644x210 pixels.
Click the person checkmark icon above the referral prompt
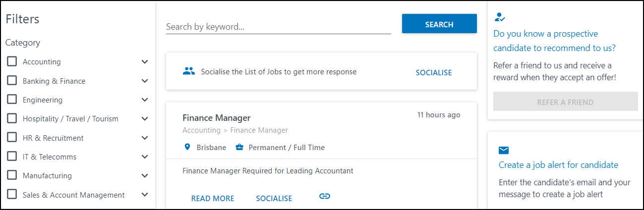tap(499, 17)
